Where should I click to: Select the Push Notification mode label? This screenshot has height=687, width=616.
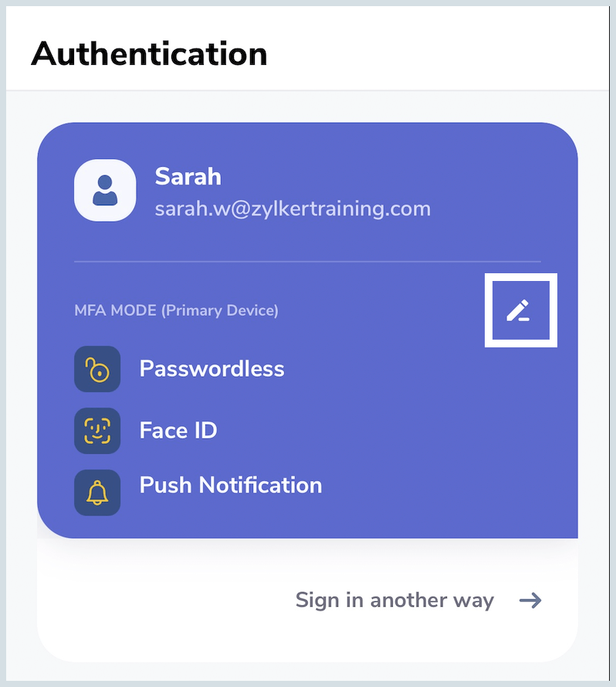tap(230, 486)
